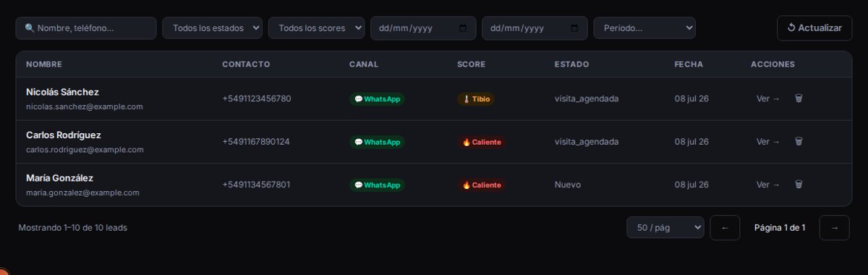Click the ACCIONES column header

pos(773,64)
